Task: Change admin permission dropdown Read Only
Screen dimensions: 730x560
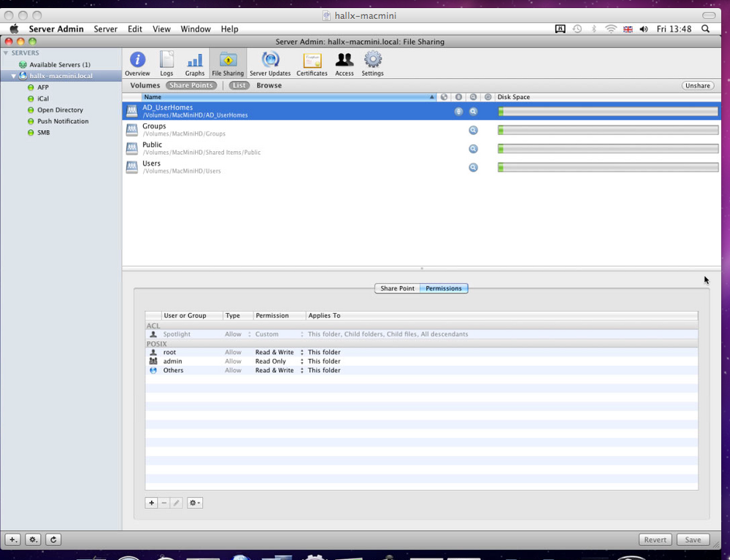Action: point(279,361)
